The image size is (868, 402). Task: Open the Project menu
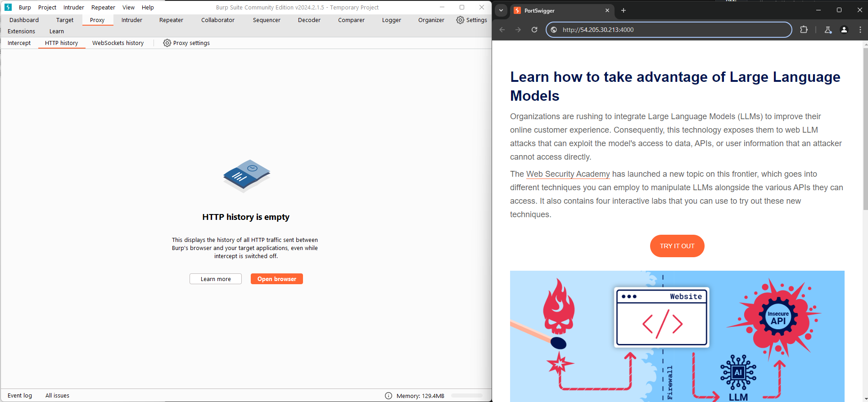47,7
